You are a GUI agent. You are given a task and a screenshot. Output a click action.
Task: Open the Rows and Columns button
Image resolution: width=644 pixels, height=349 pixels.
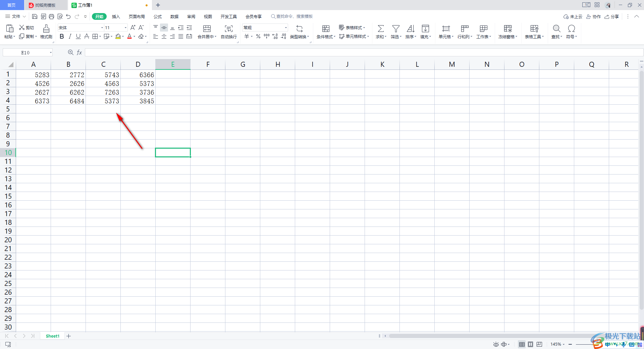pyautogui.click(x=465, y=32)
